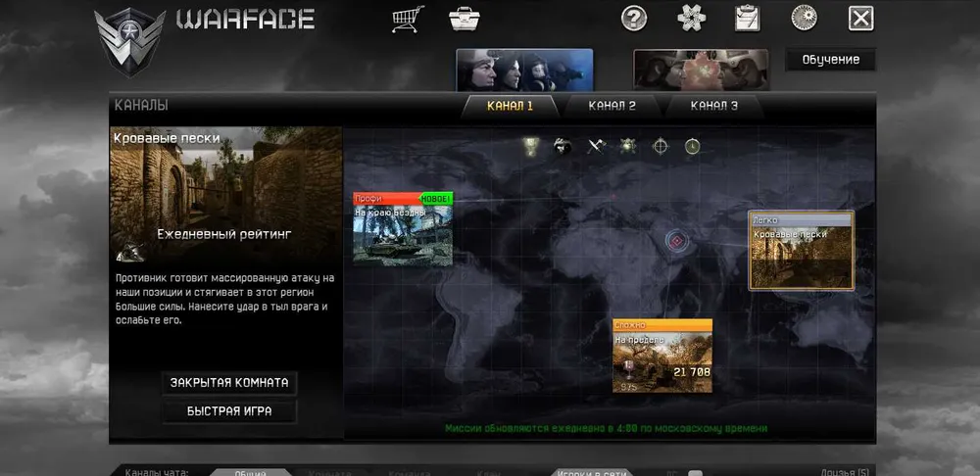
Task: Select the Легко mission Кровавые пески card
Action: point(802,251)
